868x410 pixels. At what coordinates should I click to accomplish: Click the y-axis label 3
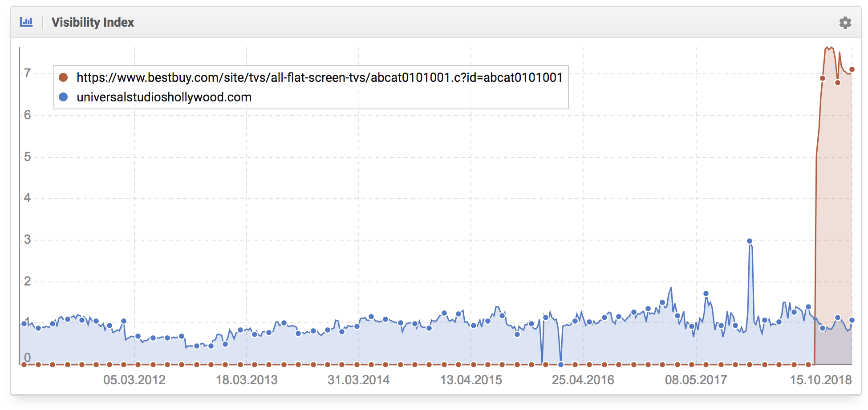point(28,240)
